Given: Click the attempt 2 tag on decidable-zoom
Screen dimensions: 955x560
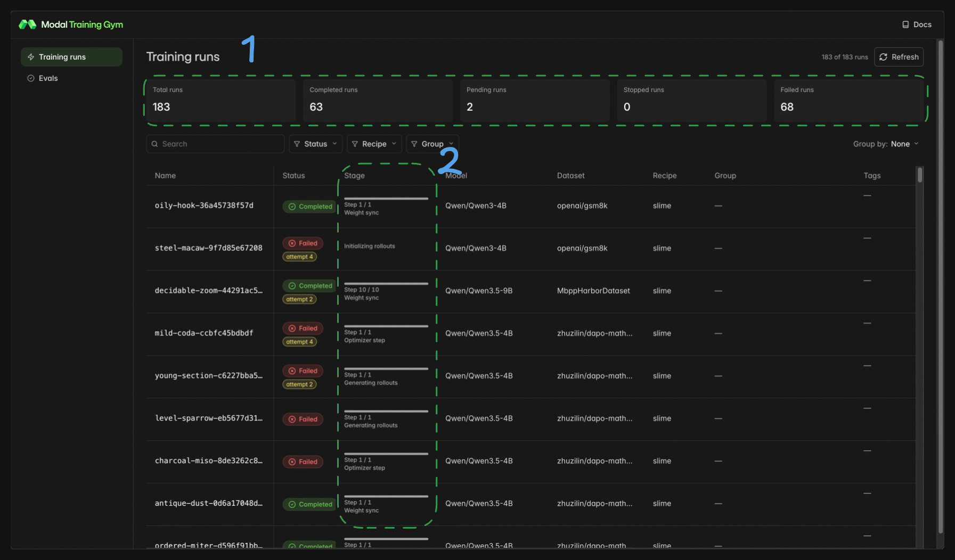Looking at the screenshot, I should point(299,299).
